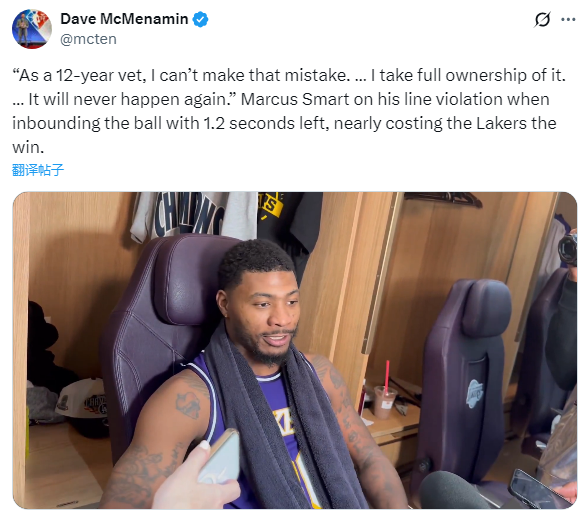Image resolution: width=586 pixels, height=517 pixels.
Task: Play the Marcus Smart locker room video
Action: tap(294, 350)
